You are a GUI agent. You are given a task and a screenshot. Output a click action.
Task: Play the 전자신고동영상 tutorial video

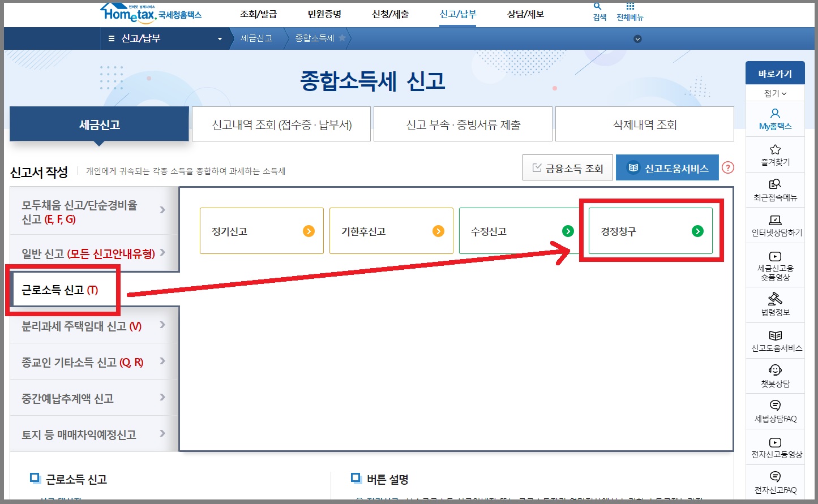click(x=775, y=447)
